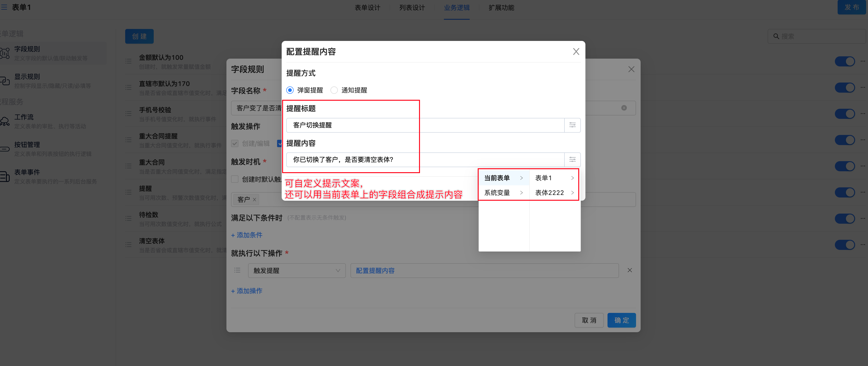Select the 通知提醒 radio option

[334, 90]
